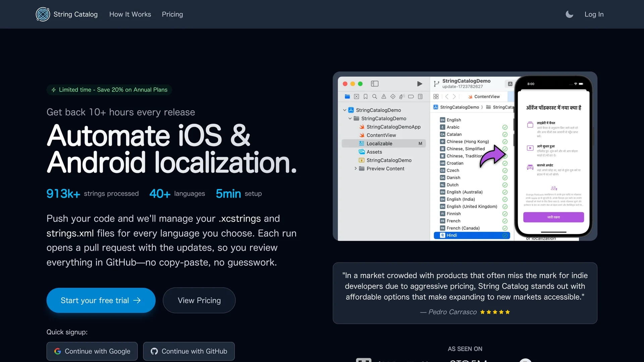Select the debug navigator icon

pos(402,97)
